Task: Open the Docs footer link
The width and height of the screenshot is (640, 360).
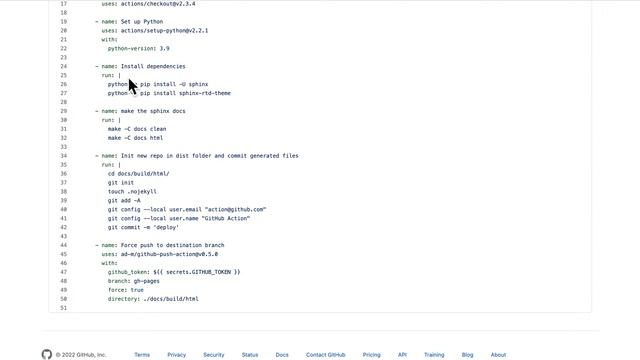Action: [x=282, y=355]
